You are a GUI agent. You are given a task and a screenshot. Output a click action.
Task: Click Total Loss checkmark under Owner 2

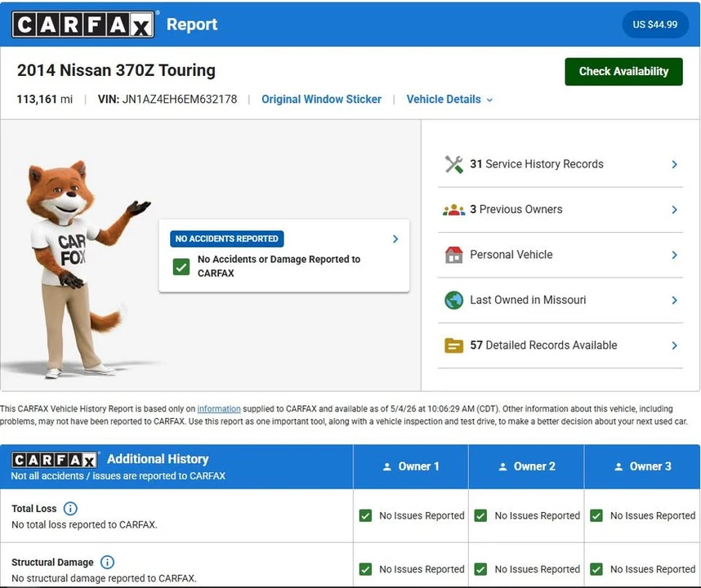tap(480, 515)
